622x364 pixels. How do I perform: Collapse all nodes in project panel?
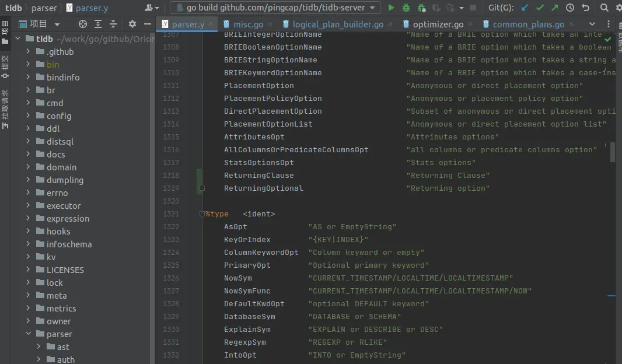click(x=113, y=24)
